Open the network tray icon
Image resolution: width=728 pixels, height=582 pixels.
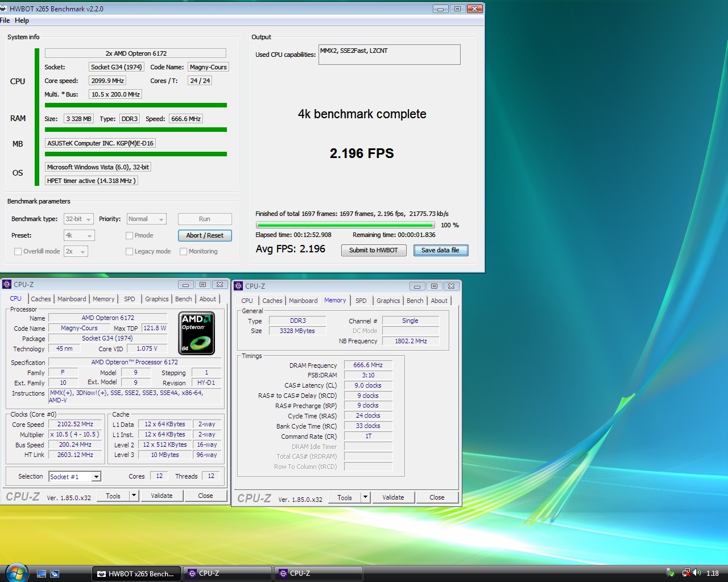pos(686,573)
